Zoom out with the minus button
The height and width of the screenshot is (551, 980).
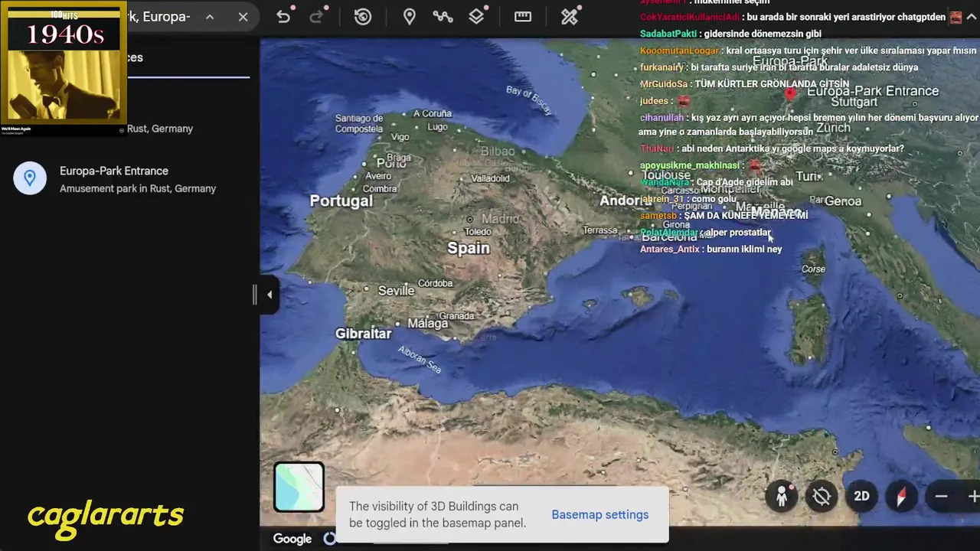[x=942, y=497]
